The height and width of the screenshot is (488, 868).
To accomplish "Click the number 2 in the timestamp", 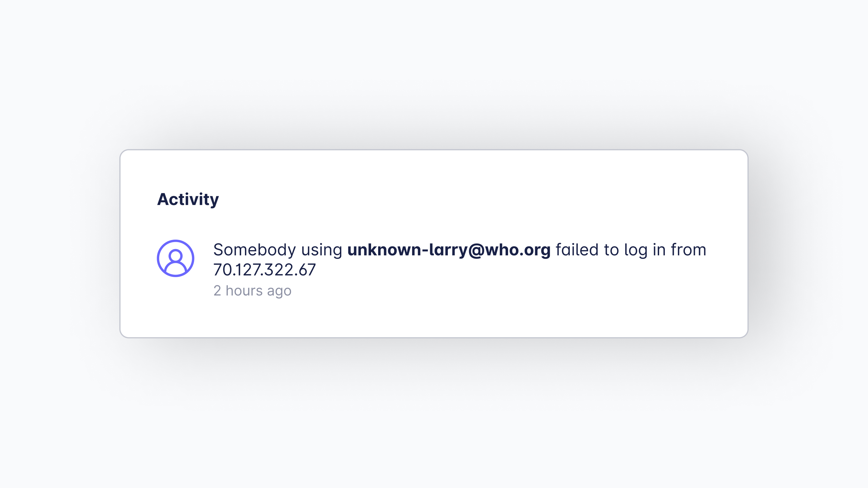I will (x=217, y=291).
